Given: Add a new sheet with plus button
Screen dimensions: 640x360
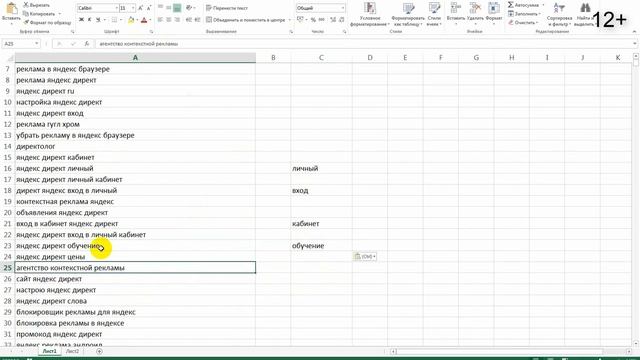Looking at the screenshot, I should 99,351.
